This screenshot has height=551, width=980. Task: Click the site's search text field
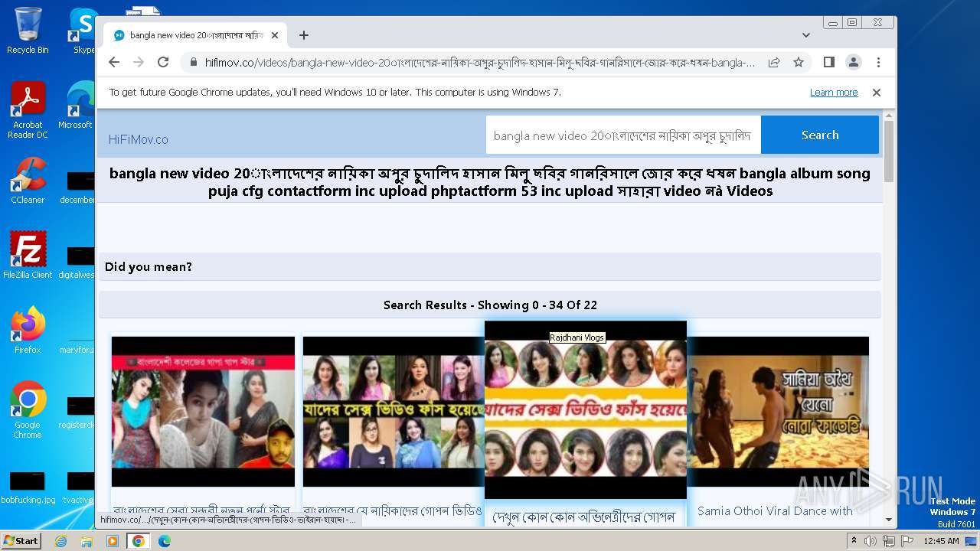tap(623, 135)
